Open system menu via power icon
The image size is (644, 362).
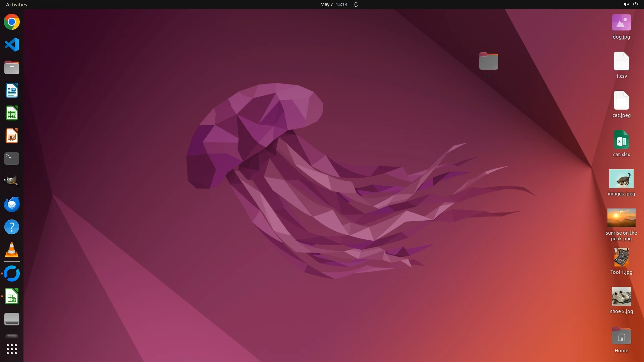point(635,4)
